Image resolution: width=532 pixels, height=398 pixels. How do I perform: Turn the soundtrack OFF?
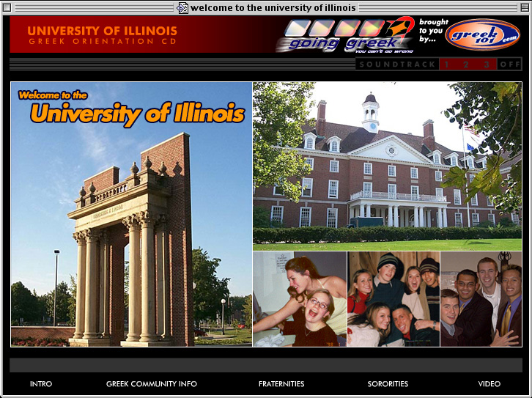[510, 65]
